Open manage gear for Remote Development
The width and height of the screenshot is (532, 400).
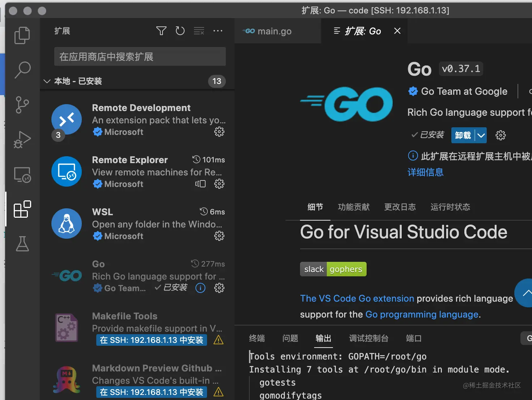click(x=219, y=132)
